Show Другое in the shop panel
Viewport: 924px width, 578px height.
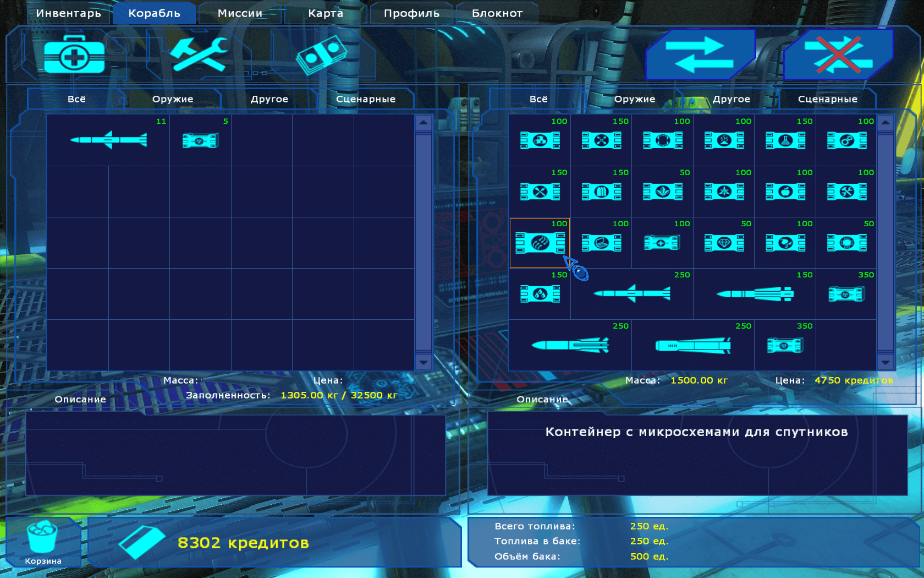(732, 99)
